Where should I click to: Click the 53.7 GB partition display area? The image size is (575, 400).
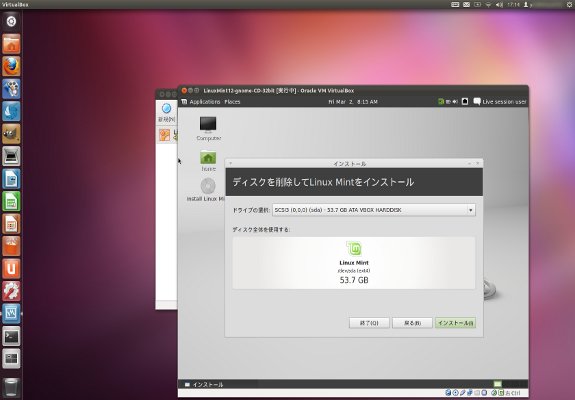pos(354,263)
